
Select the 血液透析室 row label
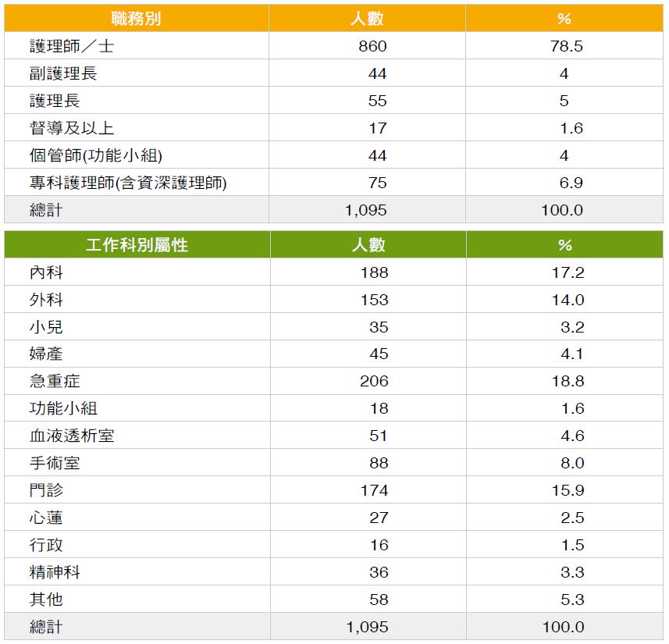(72, 436)
